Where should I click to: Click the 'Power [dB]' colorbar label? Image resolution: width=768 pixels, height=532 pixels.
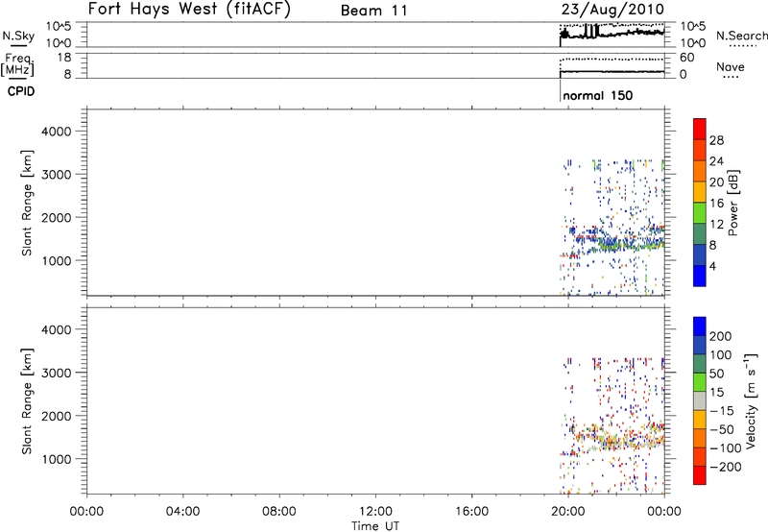click(x=733, y=203)
